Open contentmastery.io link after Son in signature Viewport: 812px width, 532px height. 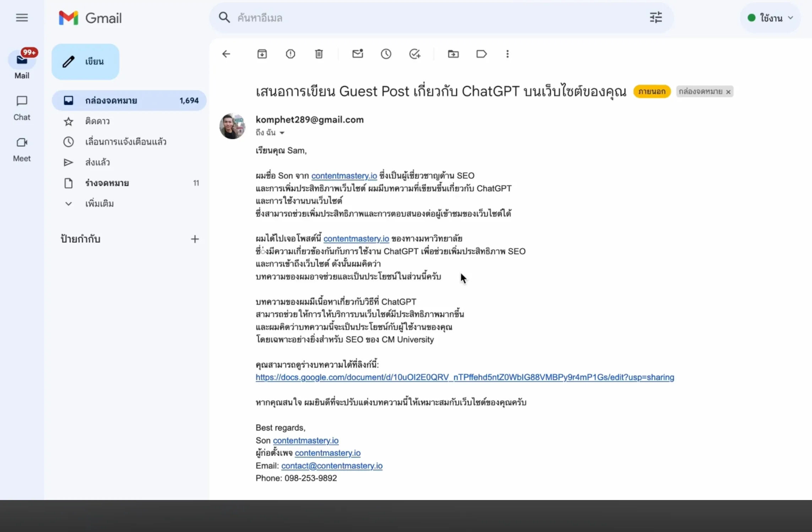coord(306,441)
